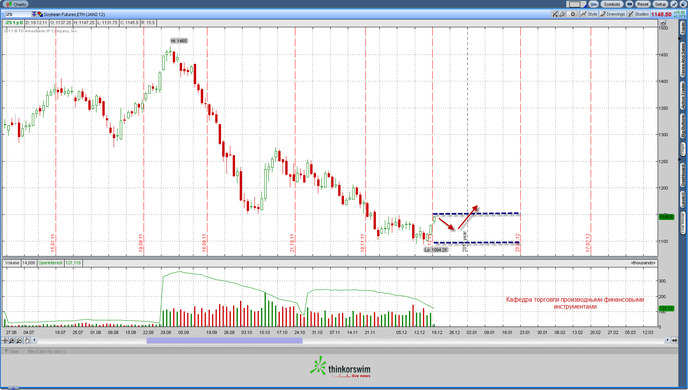
Task: Select the crosshair cursor tool
Action: tap(5, 340)
